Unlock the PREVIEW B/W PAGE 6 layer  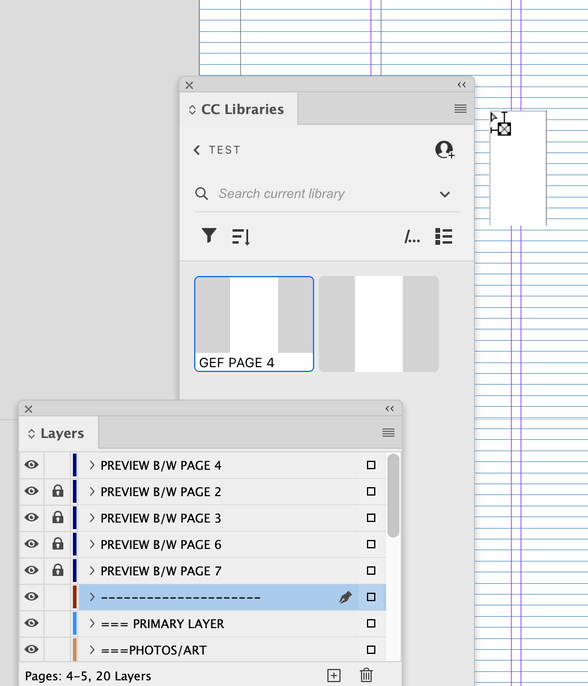(58, 544)
